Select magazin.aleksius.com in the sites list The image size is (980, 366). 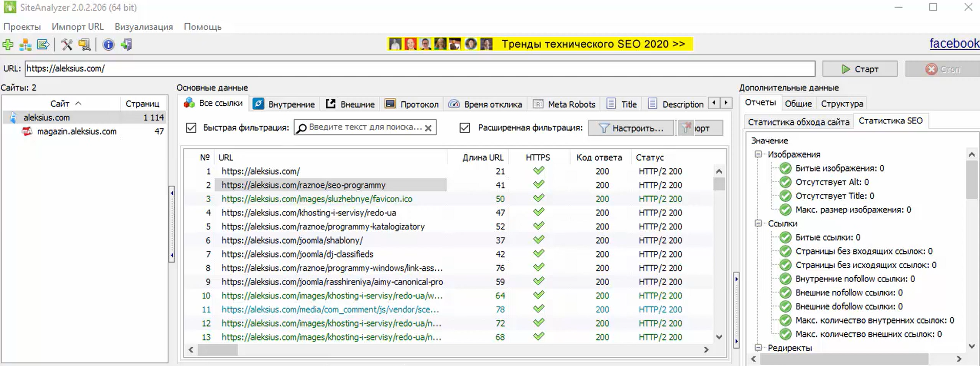pos(76,132)
